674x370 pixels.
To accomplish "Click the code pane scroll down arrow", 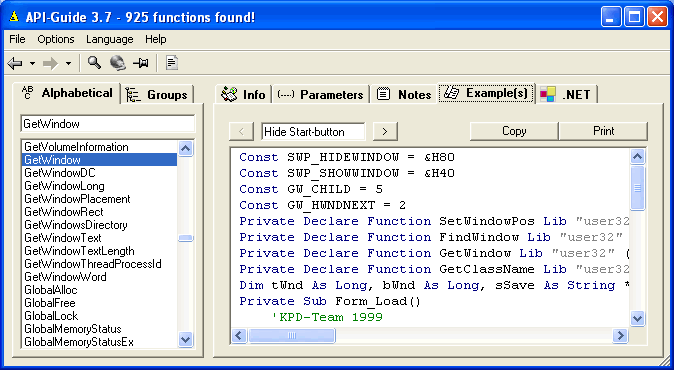I will tap(637, 318).
